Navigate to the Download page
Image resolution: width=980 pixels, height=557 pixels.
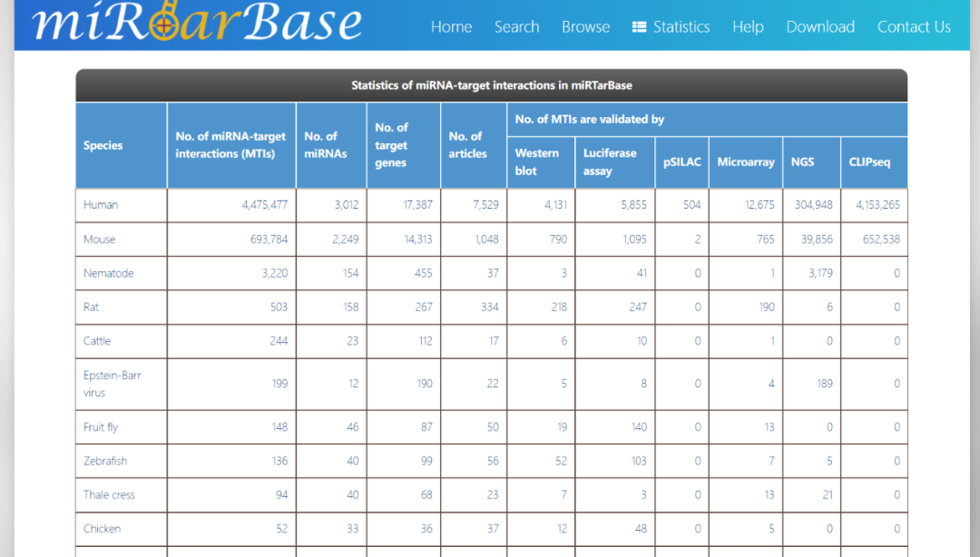[x=820, y=27]
